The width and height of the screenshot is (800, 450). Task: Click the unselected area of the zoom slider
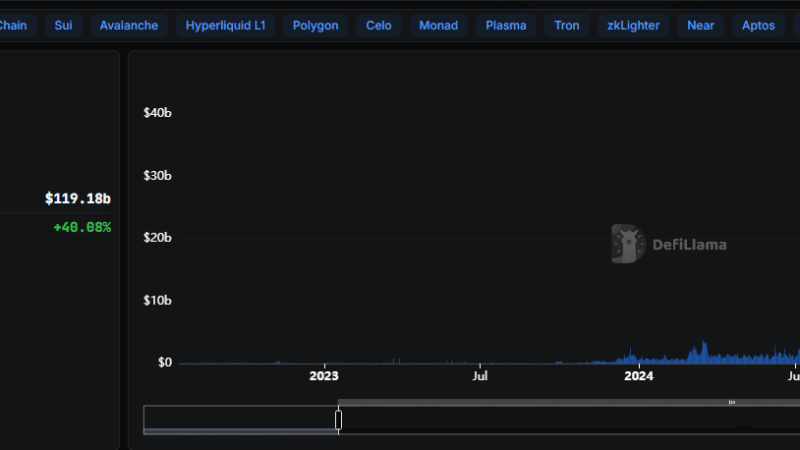[x=241, y=420]
